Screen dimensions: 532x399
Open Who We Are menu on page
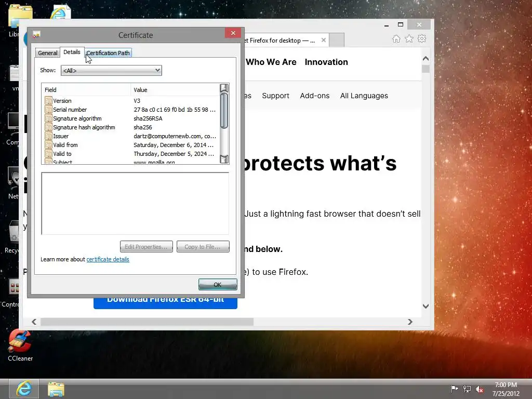tap(271, 62)
